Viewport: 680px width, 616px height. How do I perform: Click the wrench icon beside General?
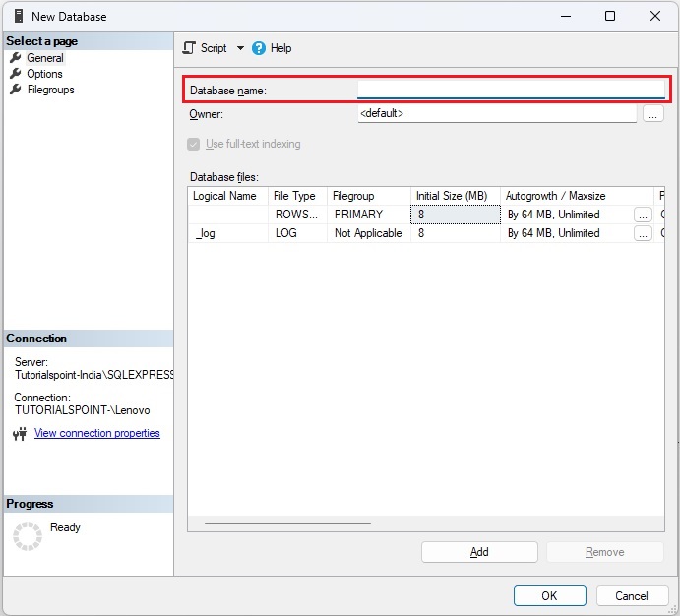(16, 57)
